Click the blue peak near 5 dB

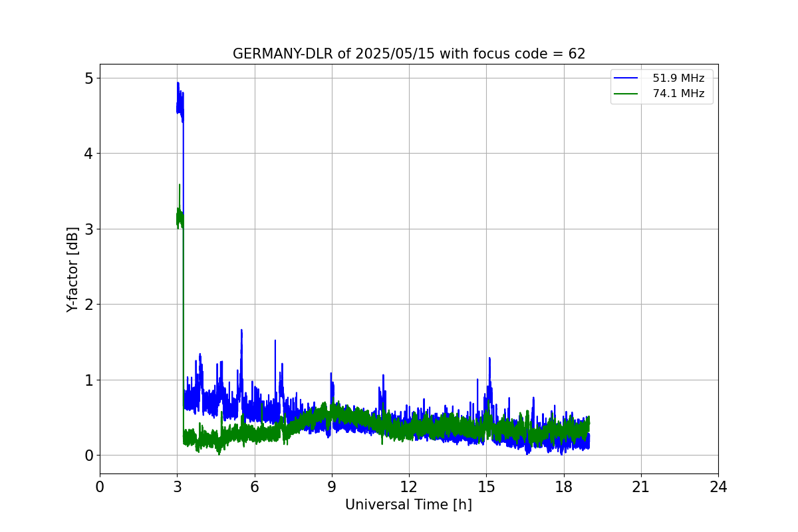(x=178, y=84)
